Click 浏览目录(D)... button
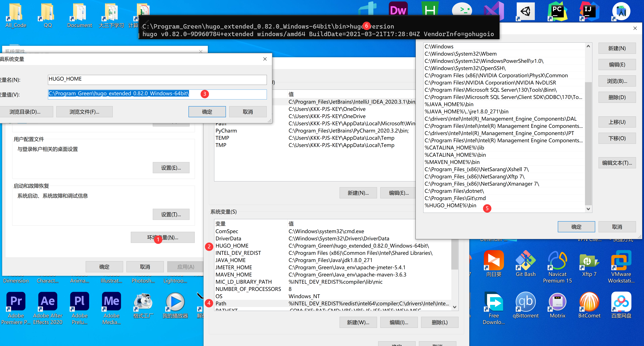This screenshot has width=644, height=346. (x=25, y=112)
